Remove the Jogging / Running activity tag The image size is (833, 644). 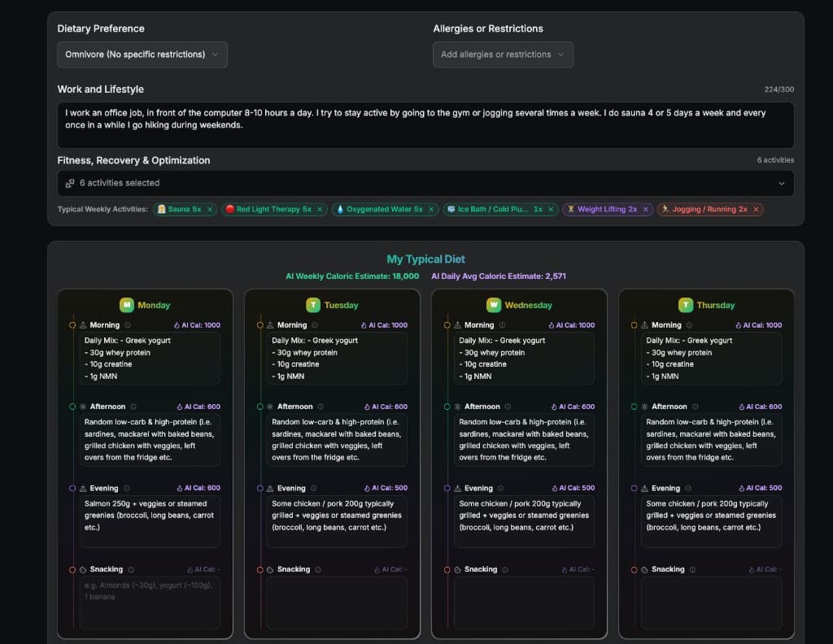coord(756,210)
